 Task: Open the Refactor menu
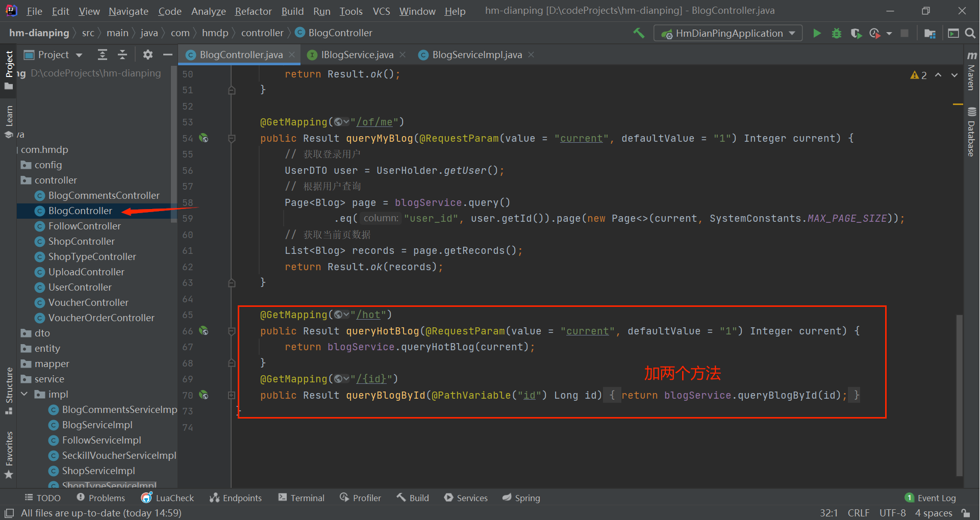click(253, 11)
